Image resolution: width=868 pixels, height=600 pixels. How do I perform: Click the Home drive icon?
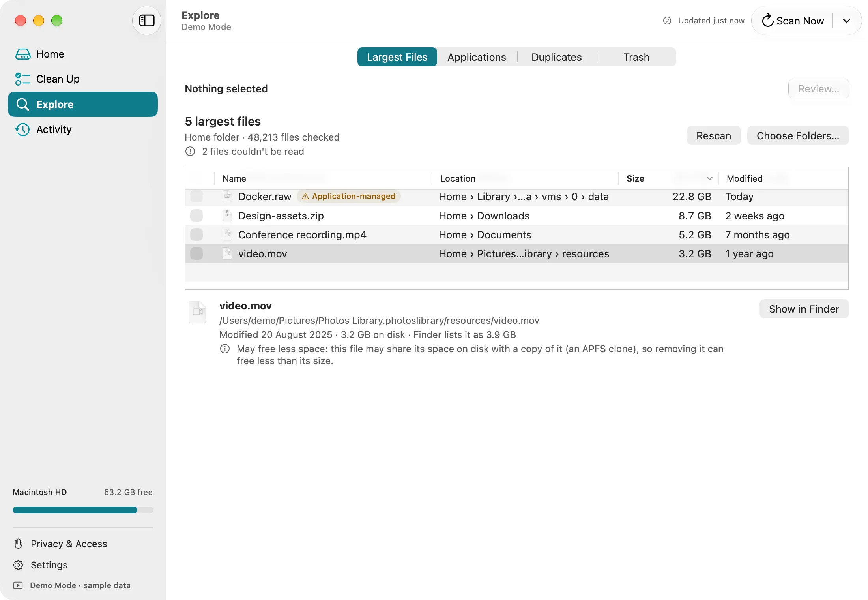[x=23, y=54]
